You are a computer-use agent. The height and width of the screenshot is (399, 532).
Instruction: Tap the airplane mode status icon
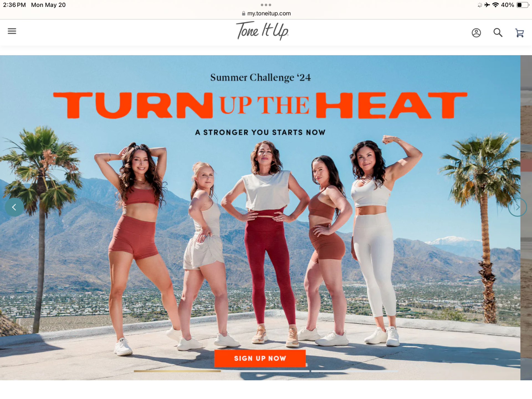[x=487, y=5]
